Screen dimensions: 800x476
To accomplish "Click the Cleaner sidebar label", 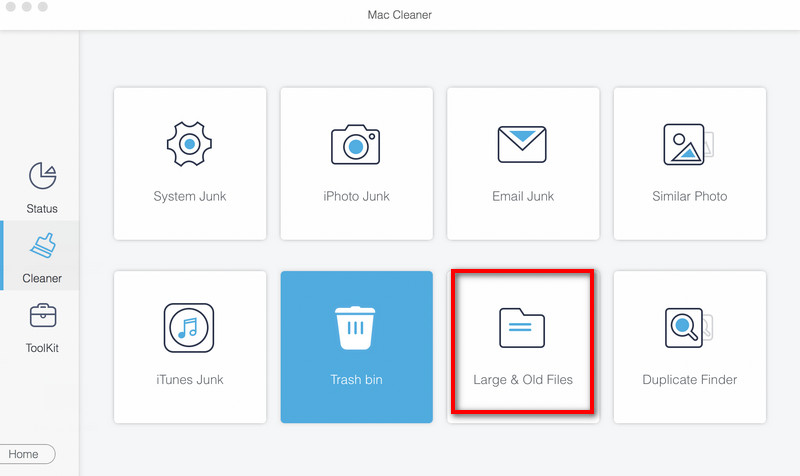I will pos(42,279).
